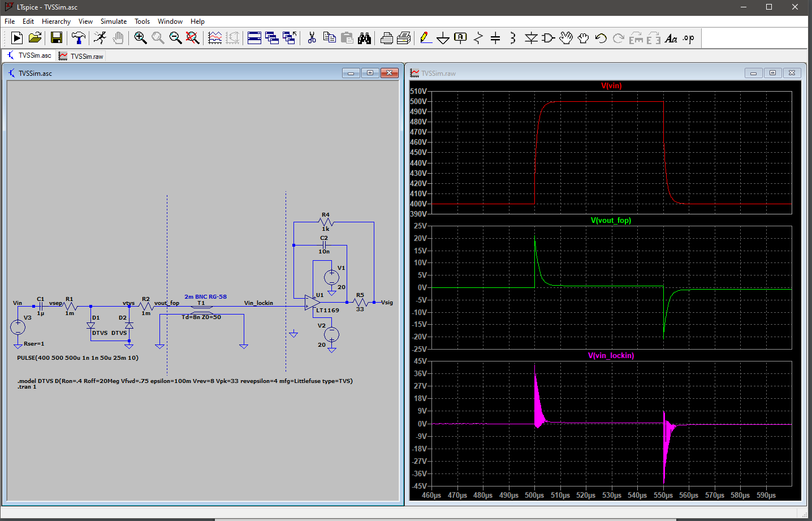Image resolution: width=812 pixels, height=521 pixels.
Task: Click the Zoom to Fit magnifier icon
Action: (192, 38)
